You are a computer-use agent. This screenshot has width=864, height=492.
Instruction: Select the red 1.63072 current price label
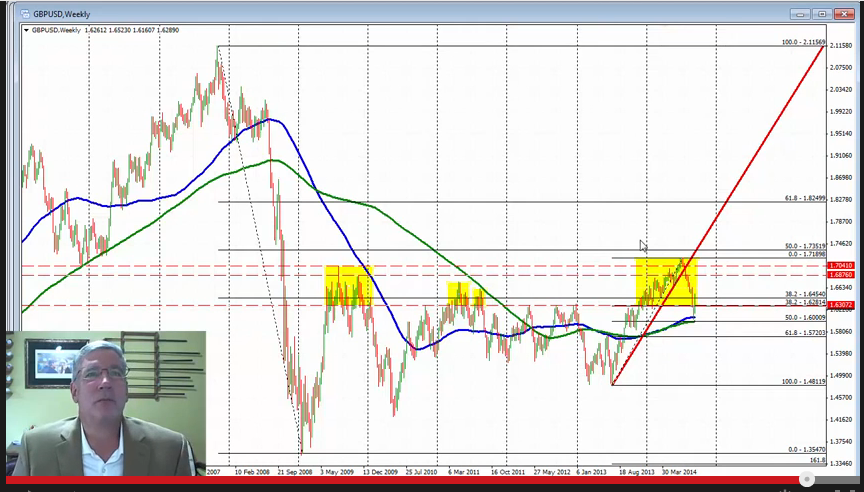[841, 305]
